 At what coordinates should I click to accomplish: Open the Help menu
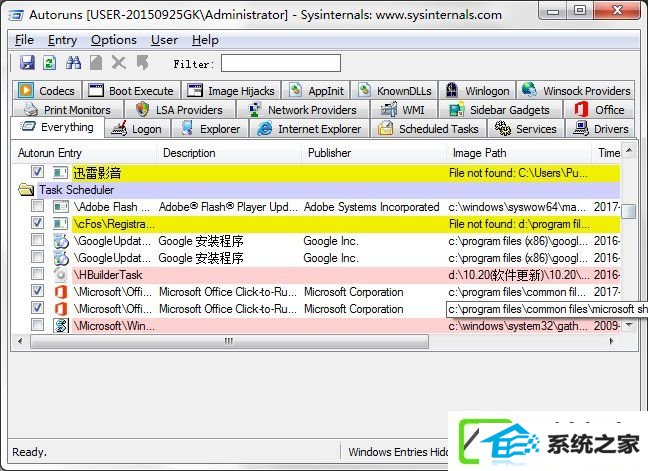[x=205, y=40]
